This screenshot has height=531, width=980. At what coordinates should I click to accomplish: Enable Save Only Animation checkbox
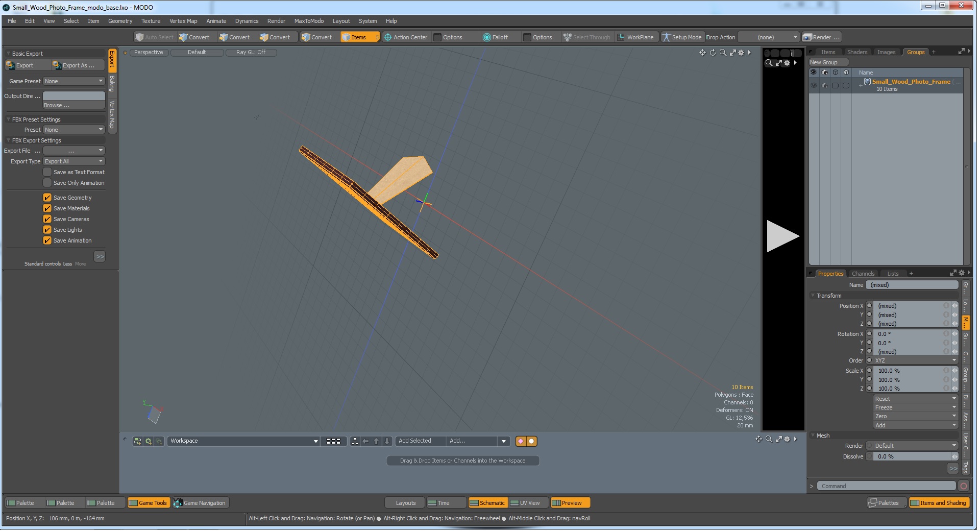click(x=47, y=183)
